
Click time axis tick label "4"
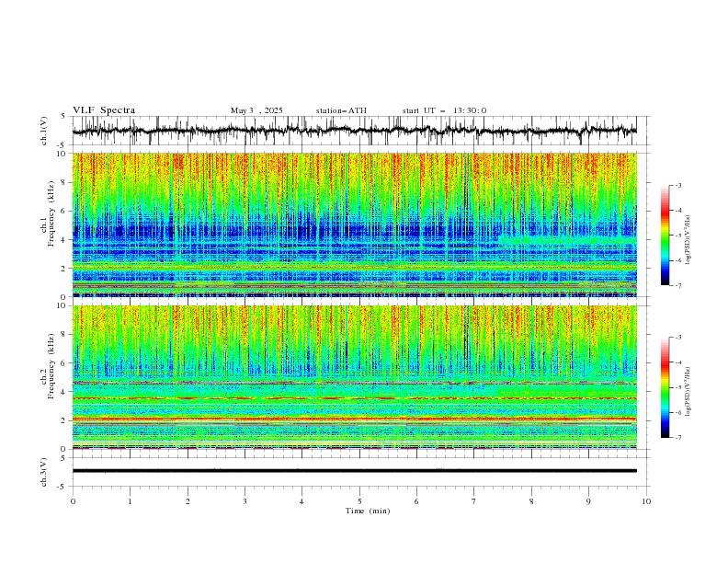pos(301,501)
